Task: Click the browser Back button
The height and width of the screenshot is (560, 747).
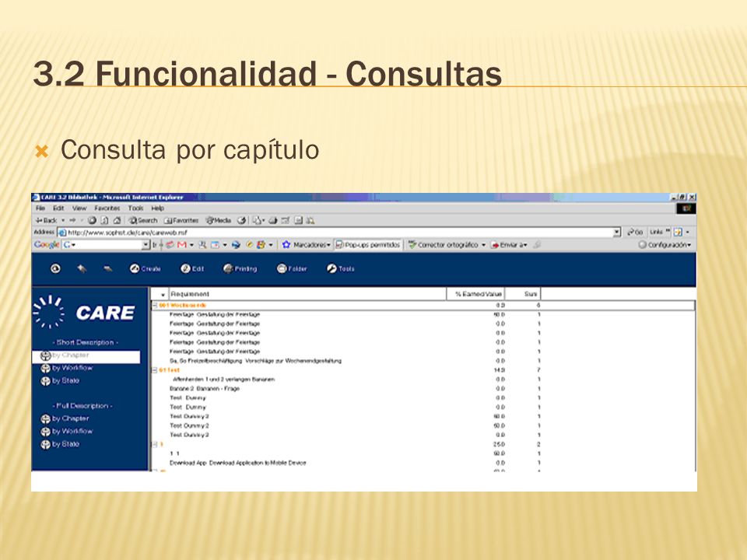Action: click(x=46, y=220)
